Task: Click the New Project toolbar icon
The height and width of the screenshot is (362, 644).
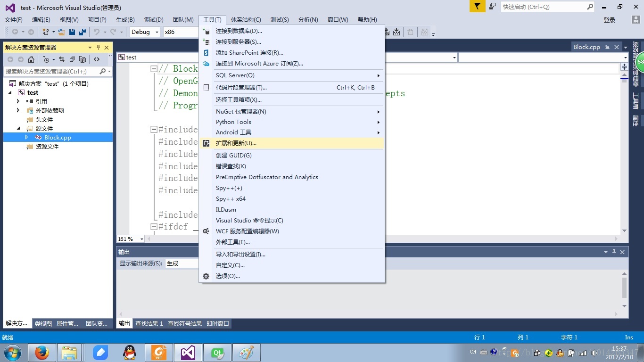Action: pos(46,32)
